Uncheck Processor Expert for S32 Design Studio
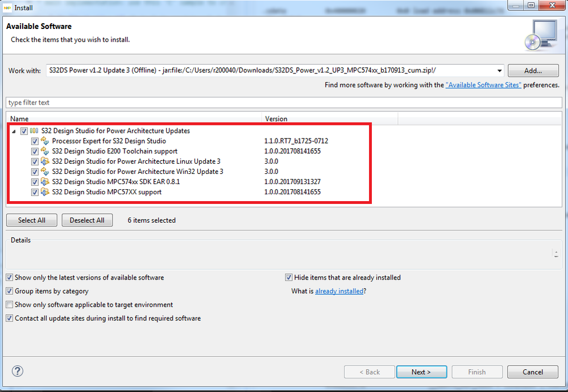 pos(35,141)
